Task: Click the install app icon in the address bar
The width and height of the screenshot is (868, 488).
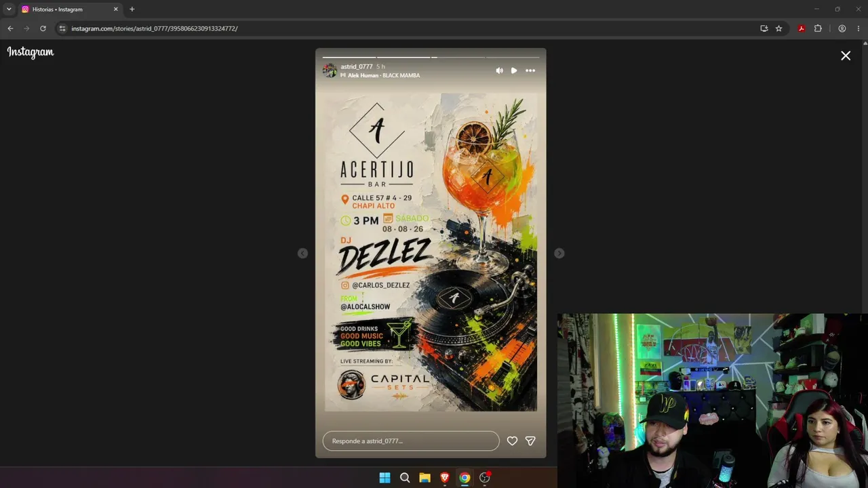Action: [764, 28]
